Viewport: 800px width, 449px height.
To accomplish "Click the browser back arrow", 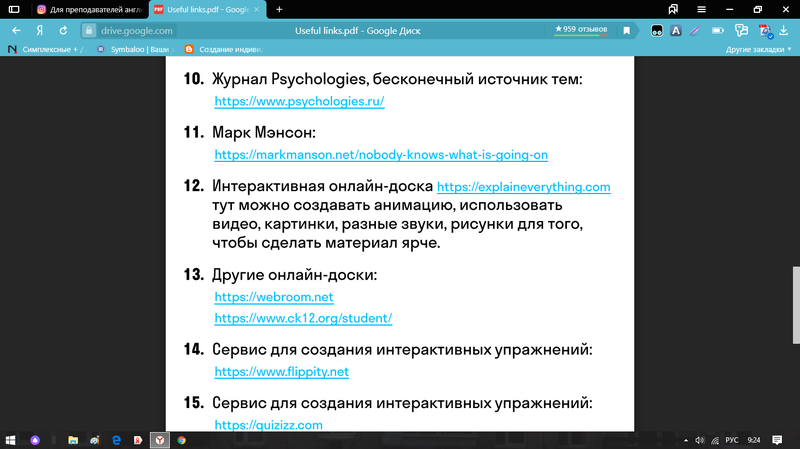I will pos(16,31).
